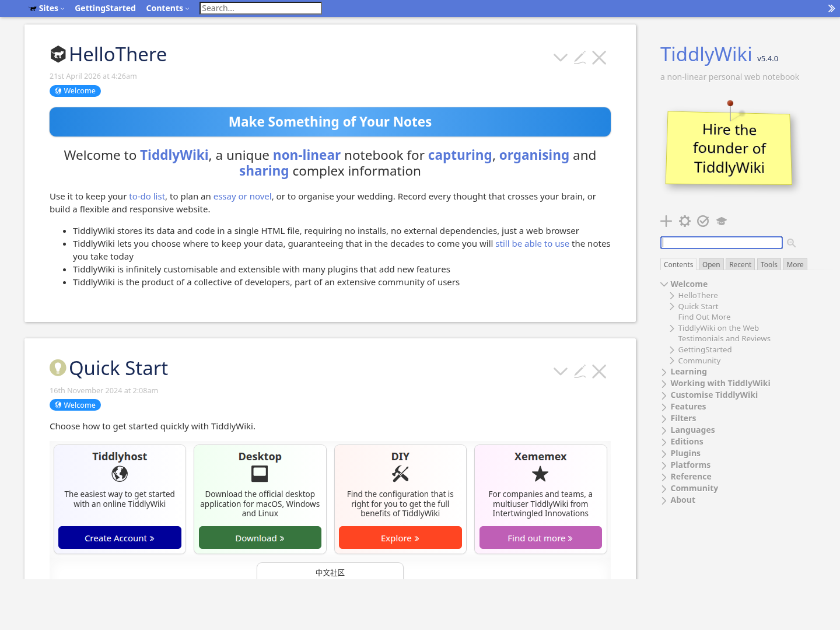The height and width of the screenshot is (630, 840).
Task: Click the Hire the founder sticky note
Action: tap(729, 148)
